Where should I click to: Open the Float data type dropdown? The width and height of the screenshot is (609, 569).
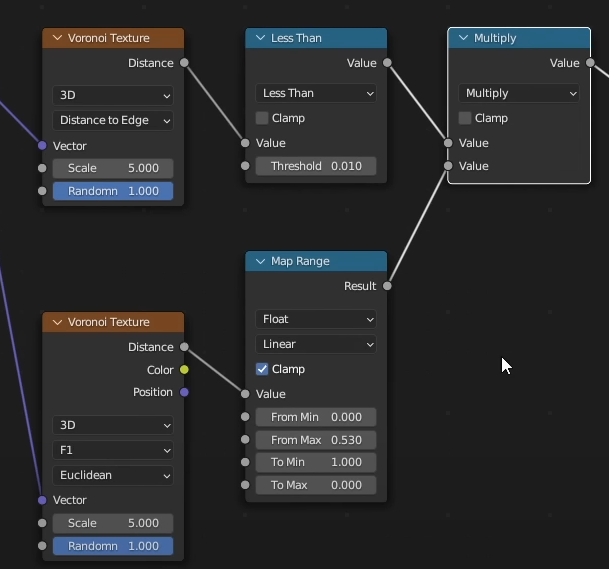315,319
